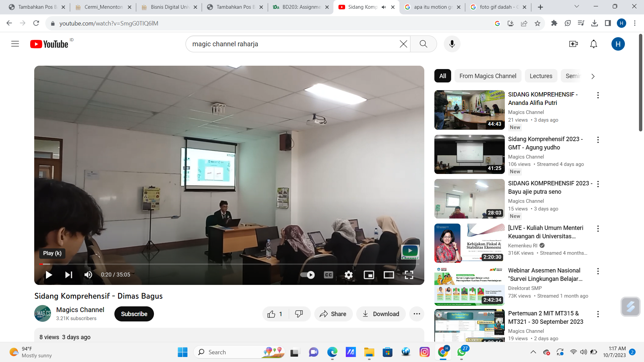Open Instagram from taskbar
The image size is (644, 362).
424,352
